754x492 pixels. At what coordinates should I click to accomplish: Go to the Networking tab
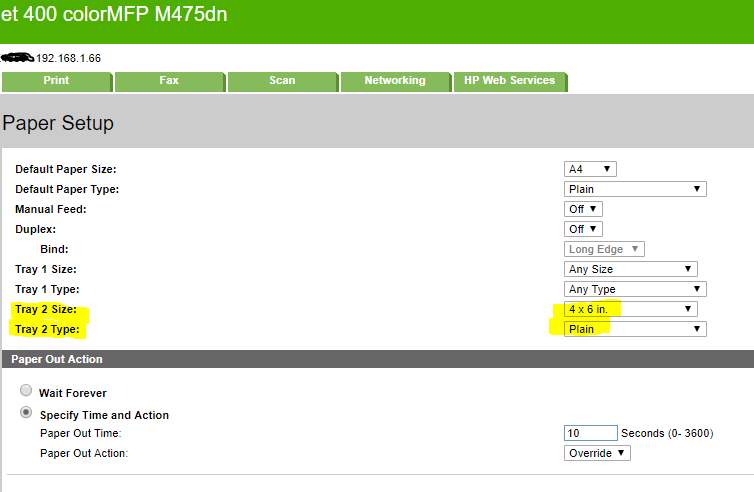coord(395,81)
